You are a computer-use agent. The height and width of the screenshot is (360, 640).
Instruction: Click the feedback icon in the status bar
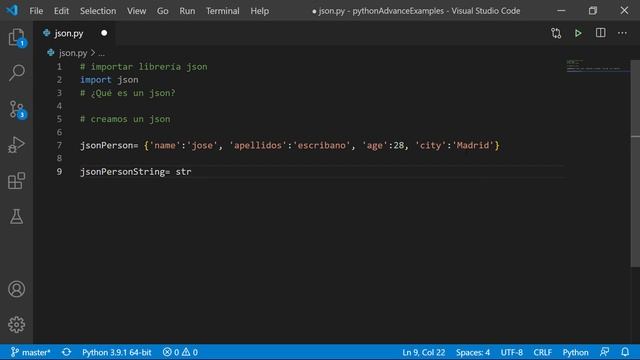(x=604, y=352)
